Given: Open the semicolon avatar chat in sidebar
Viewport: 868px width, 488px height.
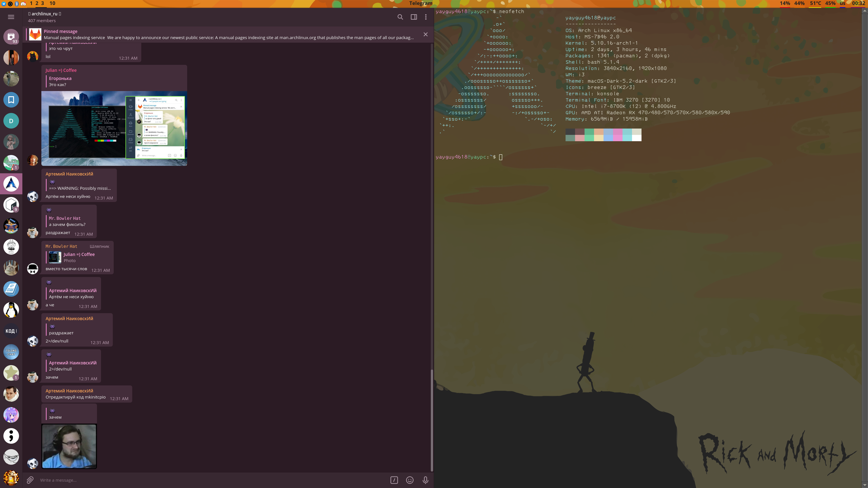Looking at the screenshot, I should (x=11, y=436).
